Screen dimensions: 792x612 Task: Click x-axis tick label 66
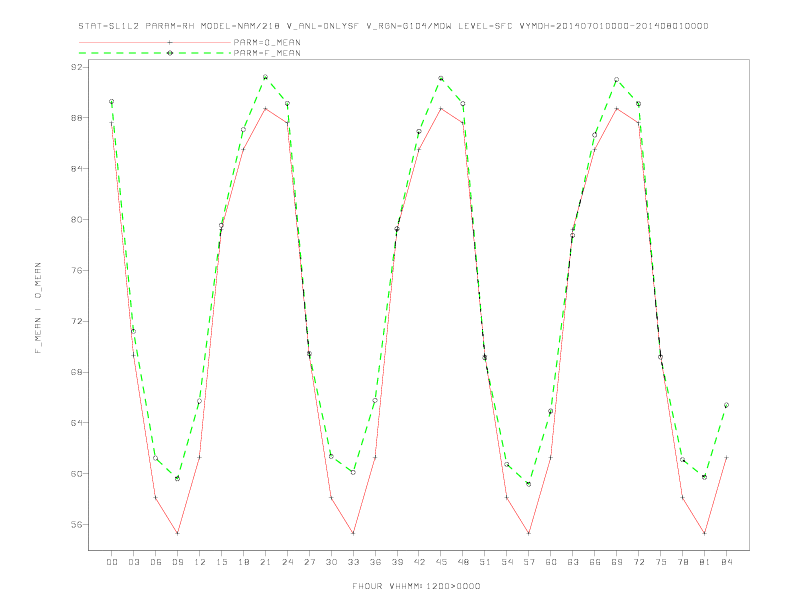(x=595, y=562)
